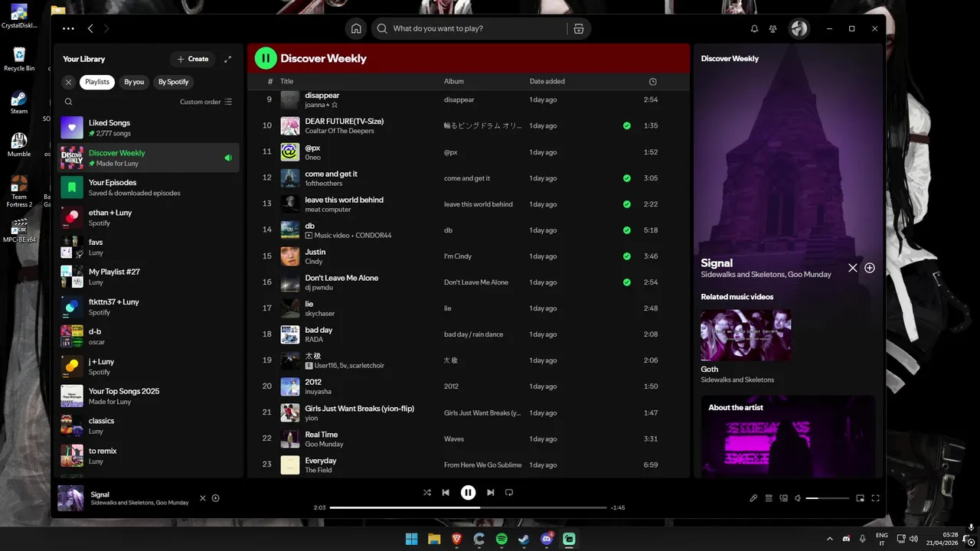Seek in the song progress bar
980x551 pixels.
click(468, 507)
